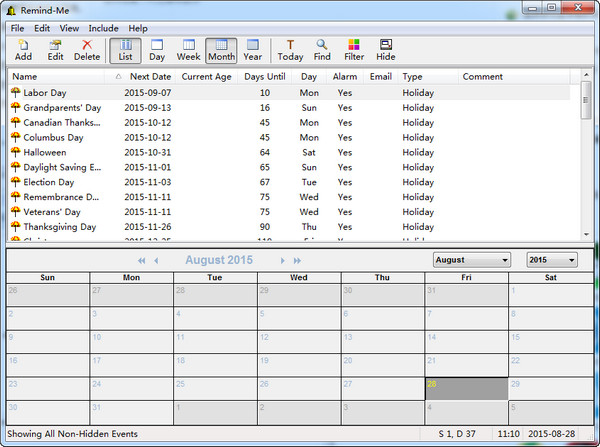Click the Add event toolbar icon
This screenshot has width=600, height=447.
coord(23,50)
